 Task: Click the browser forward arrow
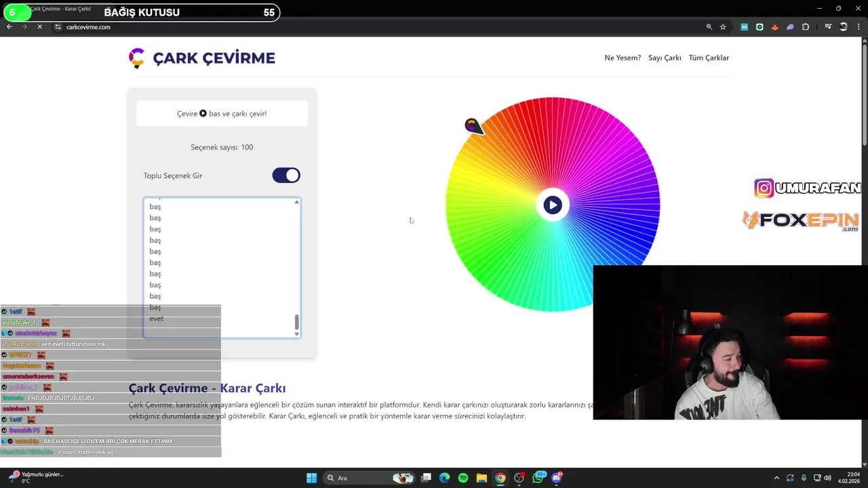25,27
